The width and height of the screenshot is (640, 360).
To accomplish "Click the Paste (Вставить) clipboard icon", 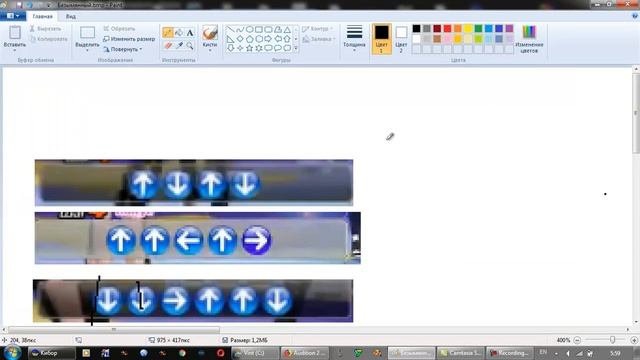I will 15,33.
